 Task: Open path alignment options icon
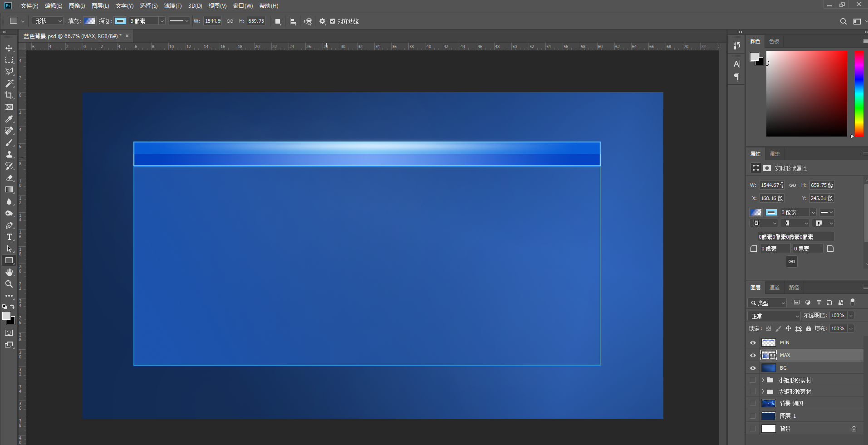(x=293, y=21)
